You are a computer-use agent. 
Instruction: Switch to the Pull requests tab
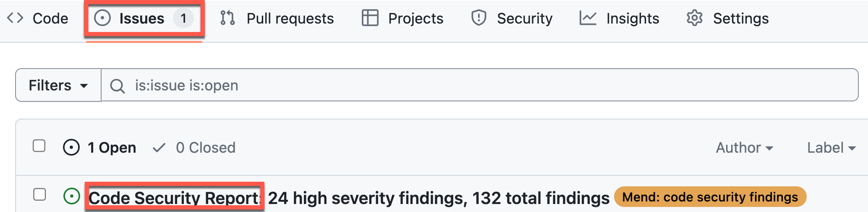[290, 19]
